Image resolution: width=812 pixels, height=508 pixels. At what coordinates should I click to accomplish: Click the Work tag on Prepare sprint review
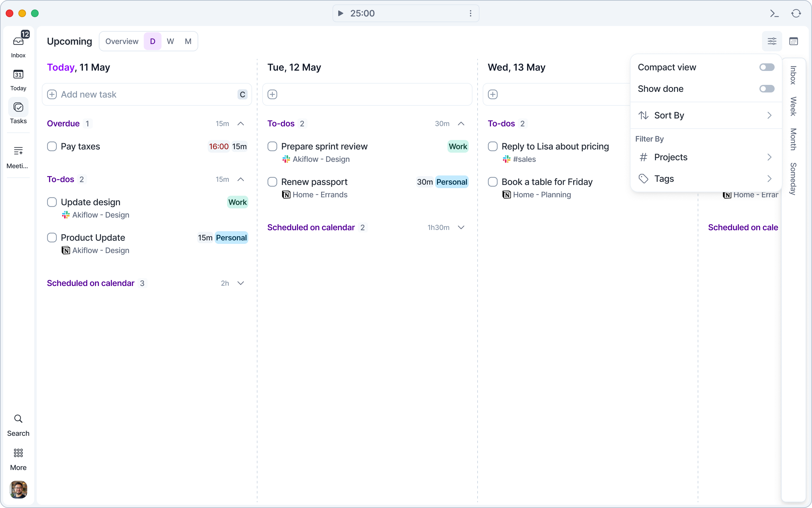coord(458,147)
